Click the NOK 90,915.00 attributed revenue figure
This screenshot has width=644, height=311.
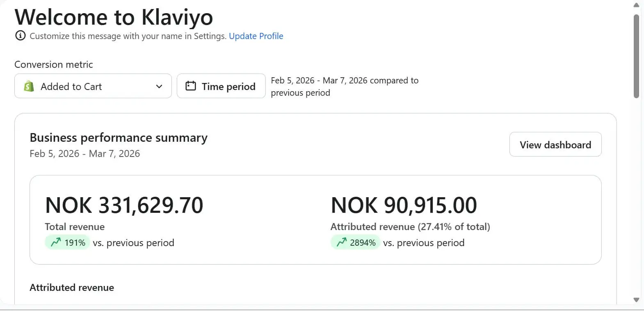point(404,205)
